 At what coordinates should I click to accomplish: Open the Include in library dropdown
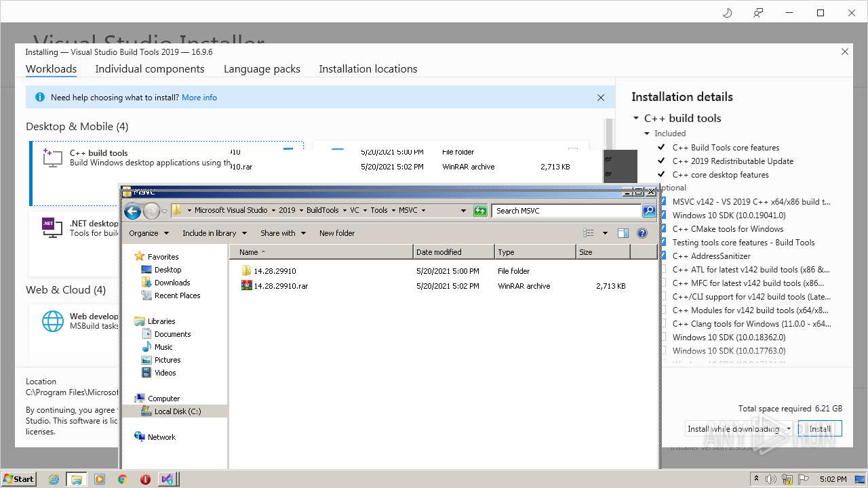tap(214, 233)
